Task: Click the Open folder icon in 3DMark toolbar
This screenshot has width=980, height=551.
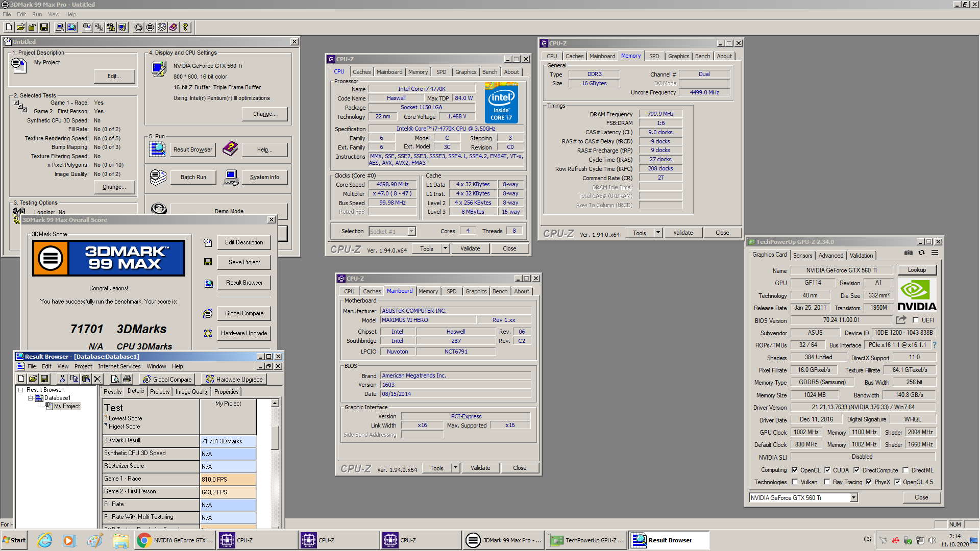Action: [x=21, y=28]
